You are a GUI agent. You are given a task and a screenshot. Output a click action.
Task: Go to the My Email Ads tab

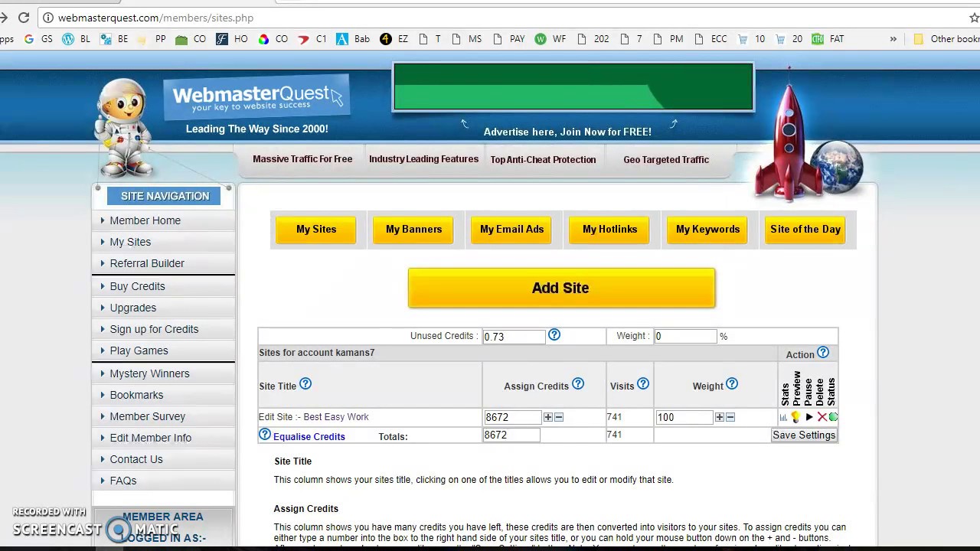(x=511, y=230)
